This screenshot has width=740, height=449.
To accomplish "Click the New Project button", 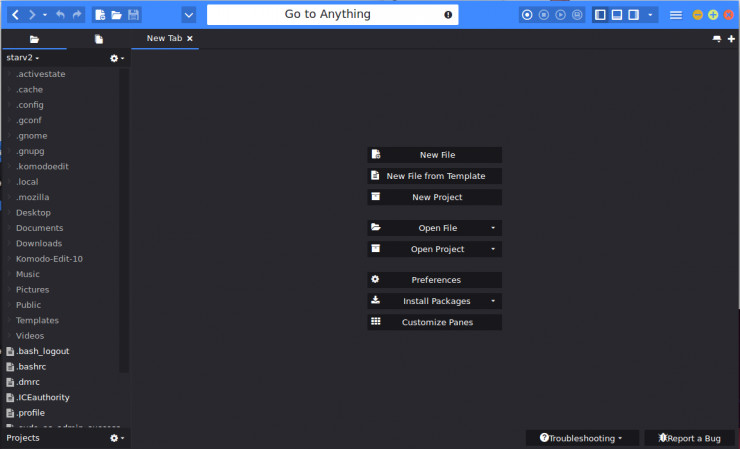I will click(434, 197).
